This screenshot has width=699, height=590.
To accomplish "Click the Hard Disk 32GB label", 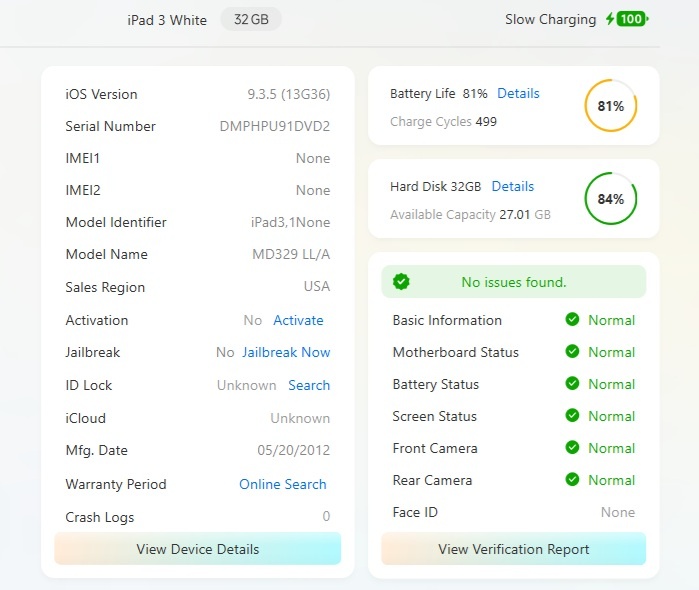I will tap(436, 186).
